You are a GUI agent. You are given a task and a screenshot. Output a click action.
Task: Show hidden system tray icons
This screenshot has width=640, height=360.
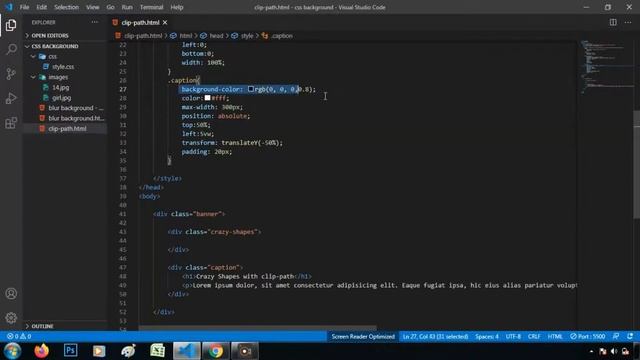click(591, 351)
